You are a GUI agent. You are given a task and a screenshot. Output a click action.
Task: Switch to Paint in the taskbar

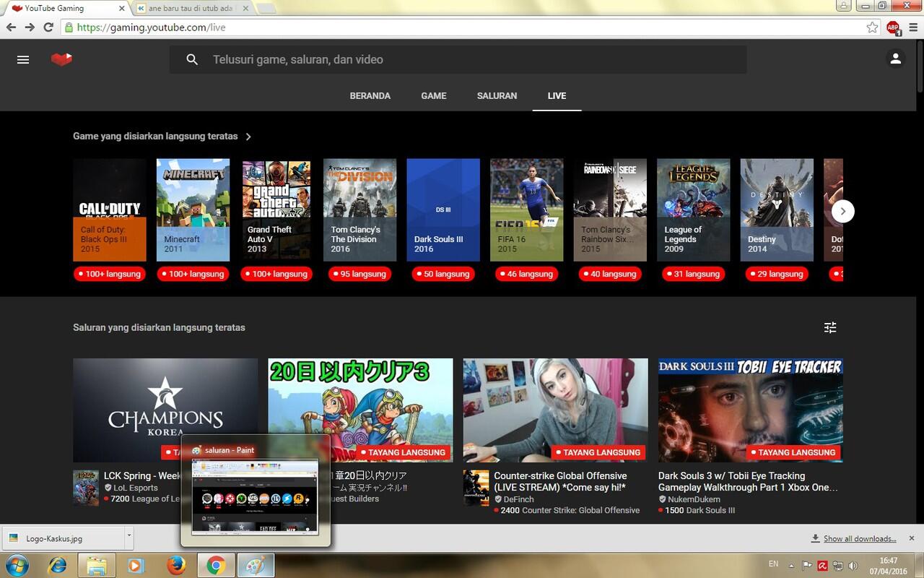pos(256,564)
